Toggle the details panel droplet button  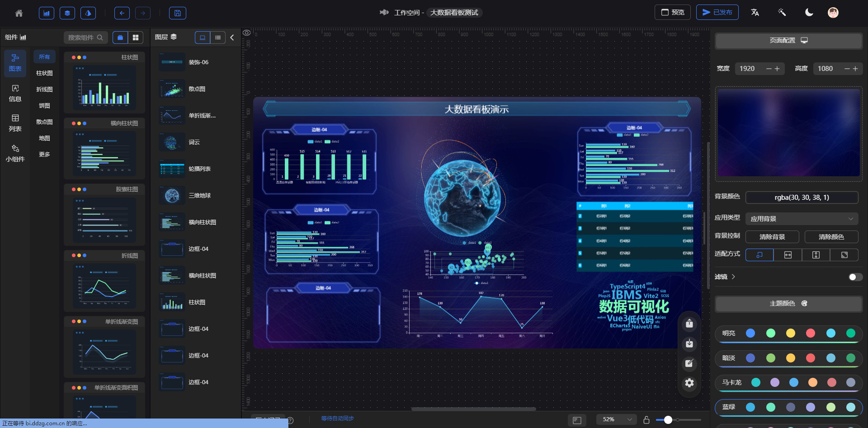point(88,13)
